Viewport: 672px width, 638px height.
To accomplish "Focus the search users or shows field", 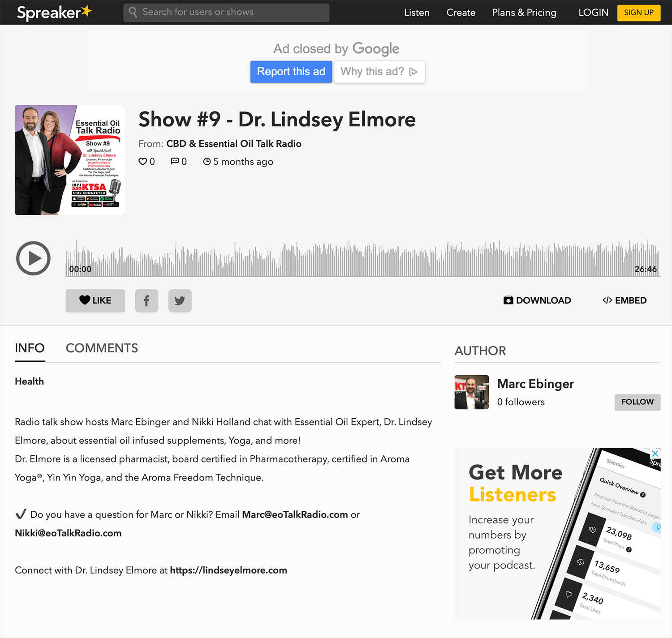I will click(226, 13).
